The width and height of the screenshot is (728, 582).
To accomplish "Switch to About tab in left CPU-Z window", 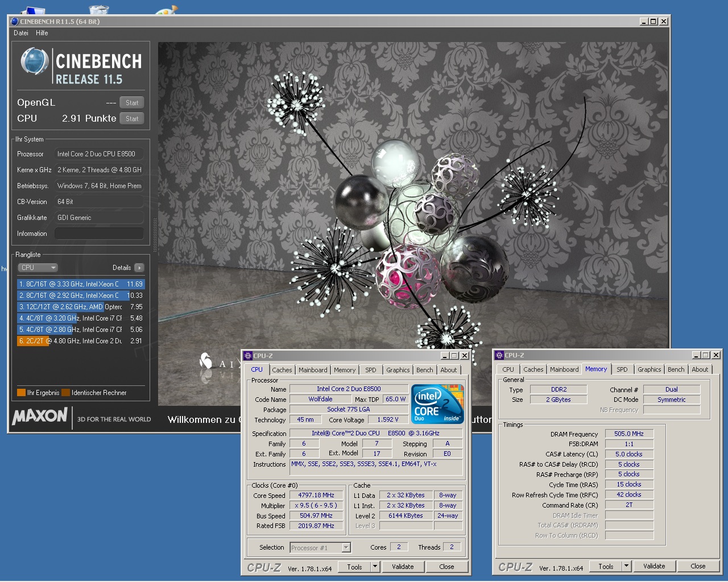I will pos(449,370).
